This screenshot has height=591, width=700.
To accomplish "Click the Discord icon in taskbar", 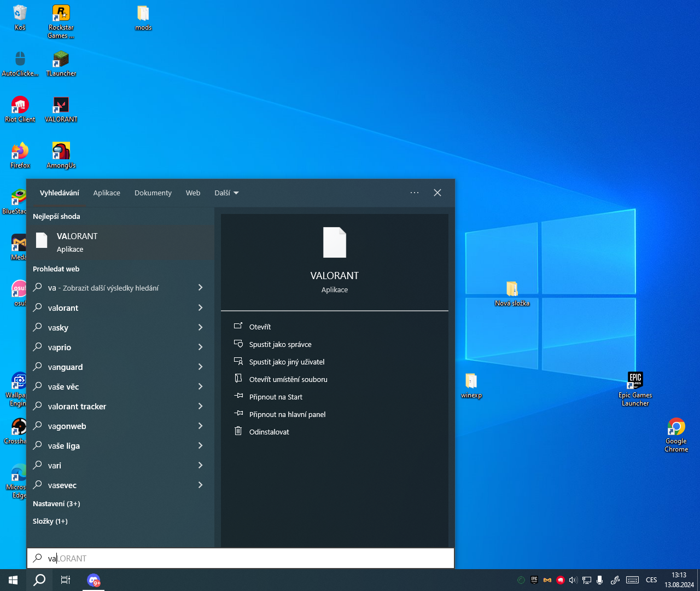I will click(x=94, y=580).
